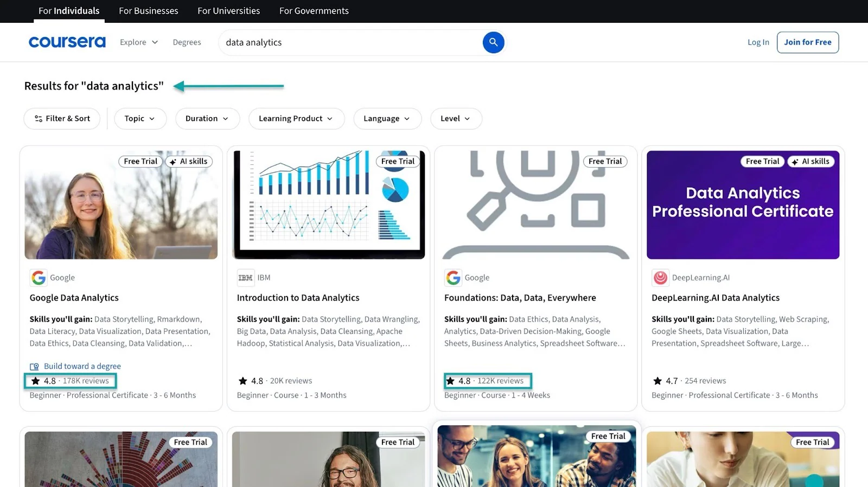Screen dimensions: 868x487
Task: Open the Duration filter dropdown
Action: click(x=207, y=119)
